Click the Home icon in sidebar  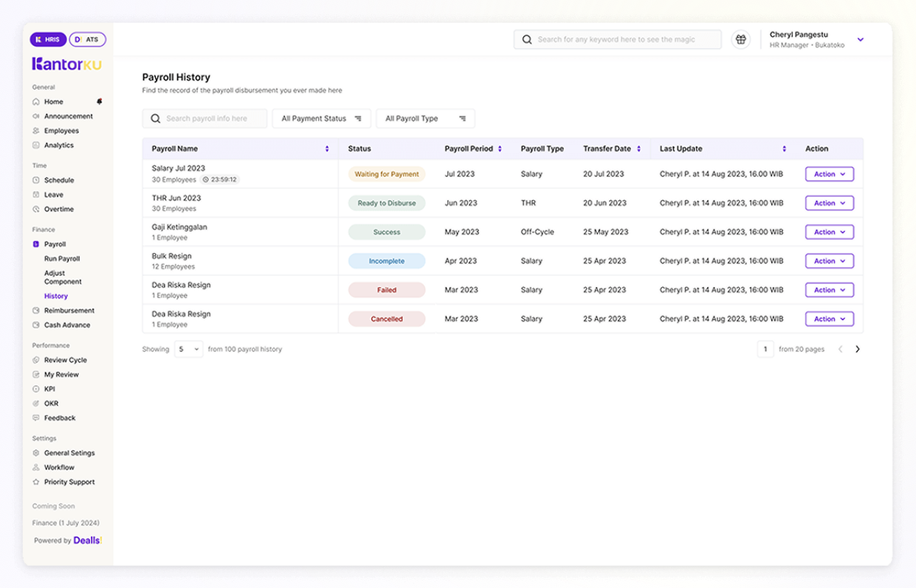click(36, 102)
